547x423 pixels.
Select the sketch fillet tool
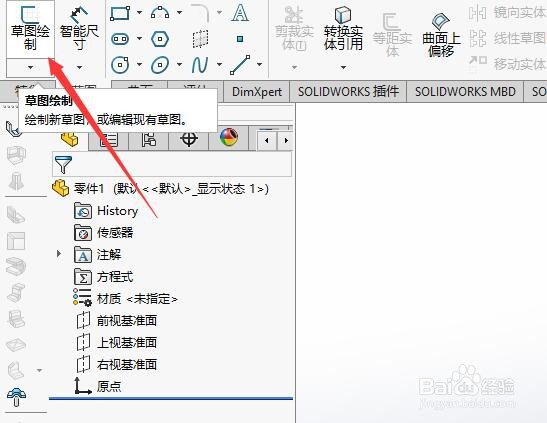[201, 13]
